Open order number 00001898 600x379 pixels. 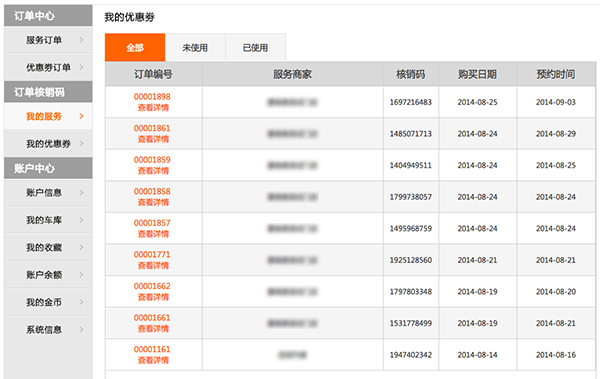pos(152,97)
